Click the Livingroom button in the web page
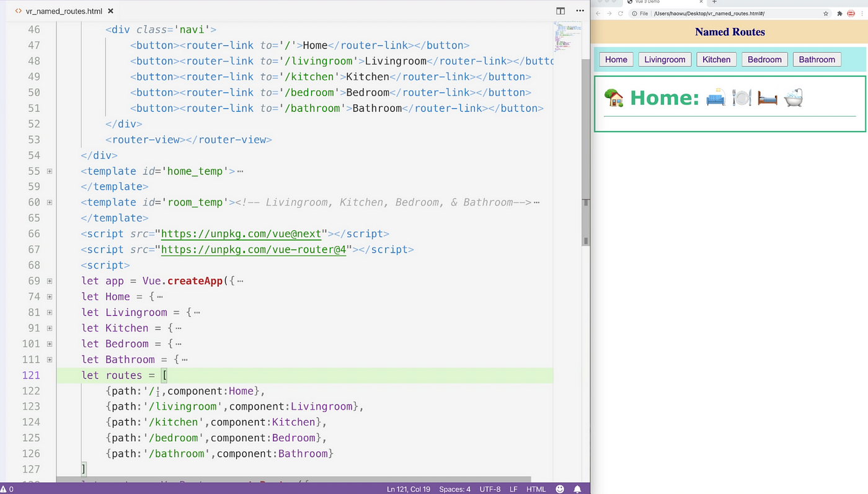Screen dimensions: 868x494 tap(665, 60)
